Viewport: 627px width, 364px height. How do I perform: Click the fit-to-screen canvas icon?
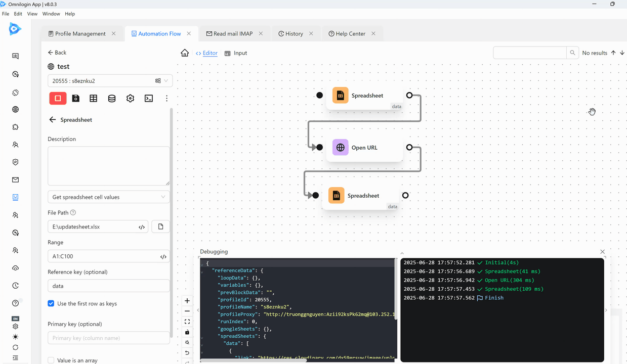[x=187, y=322]
